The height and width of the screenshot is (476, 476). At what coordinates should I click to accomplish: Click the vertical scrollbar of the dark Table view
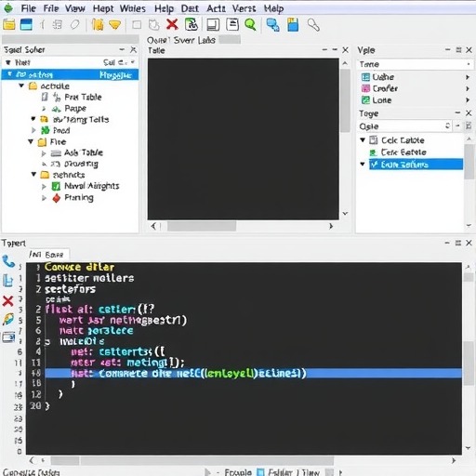[345, 100]
